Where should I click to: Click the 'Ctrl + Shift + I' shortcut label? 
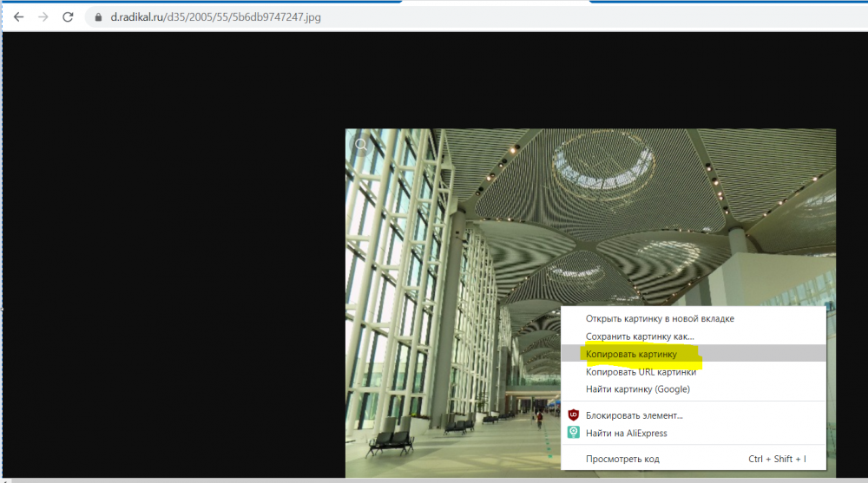click(x=777, y=459)
